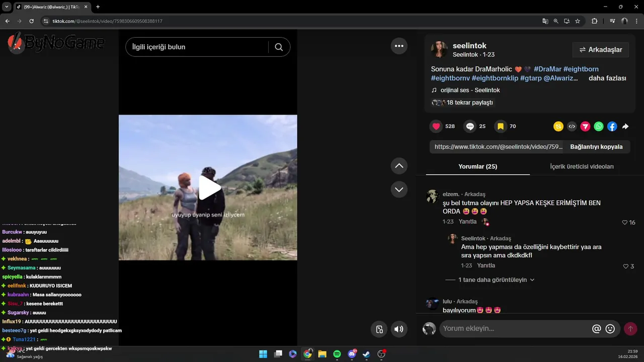
Task: Reload the page
Action: 31,21
